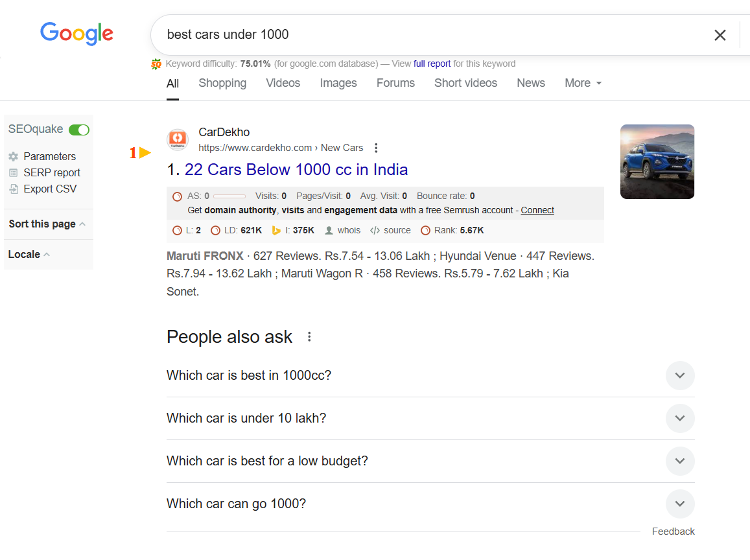This screenshot has width=750, height=560.
Task: Clear the search box with X icon
Action: coord(720,35)
